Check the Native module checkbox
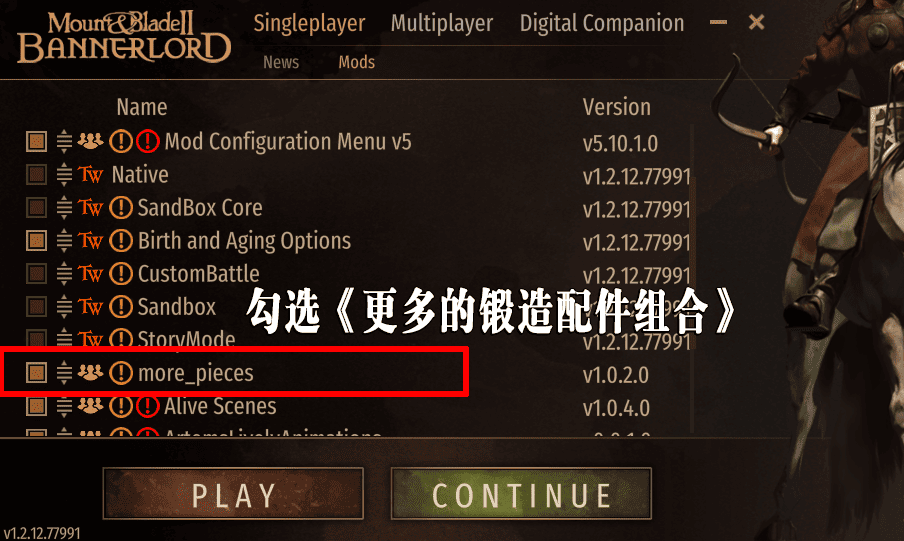This screenshot has width=904, height=541. [x=36, y=174]
